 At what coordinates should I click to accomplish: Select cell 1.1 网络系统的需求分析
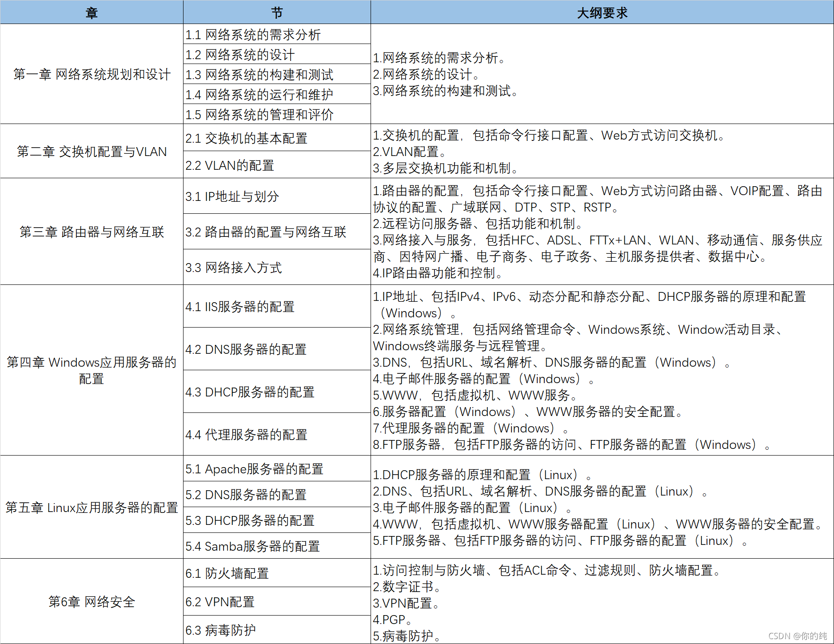coord(277,34)
